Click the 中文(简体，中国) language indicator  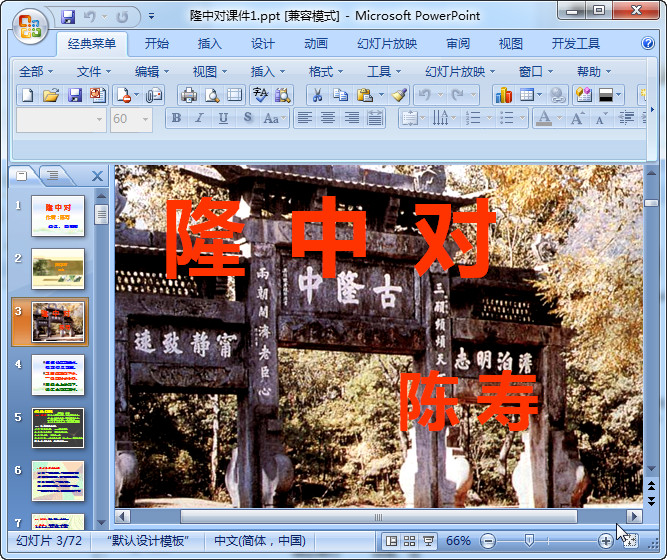tap(260, 541)
